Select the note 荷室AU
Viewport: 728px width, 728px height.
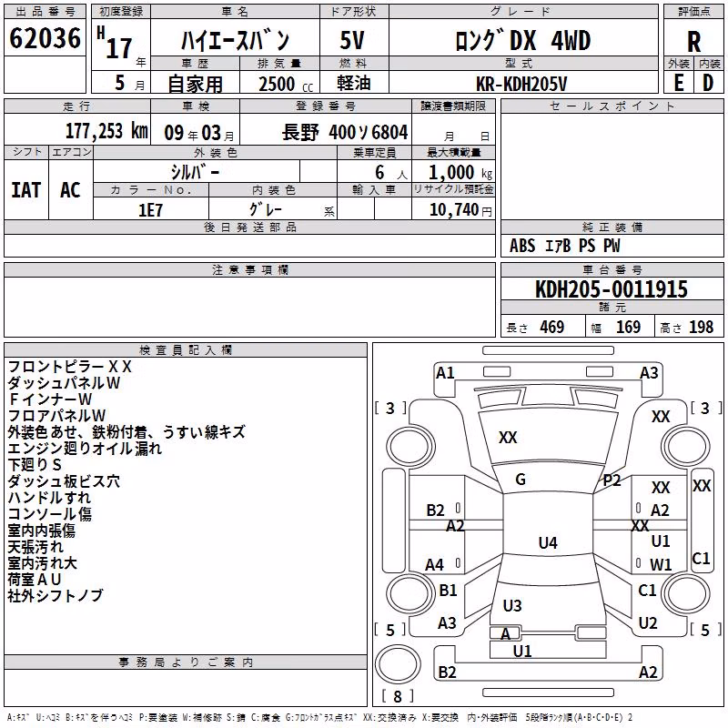click(x=35, y=579)
